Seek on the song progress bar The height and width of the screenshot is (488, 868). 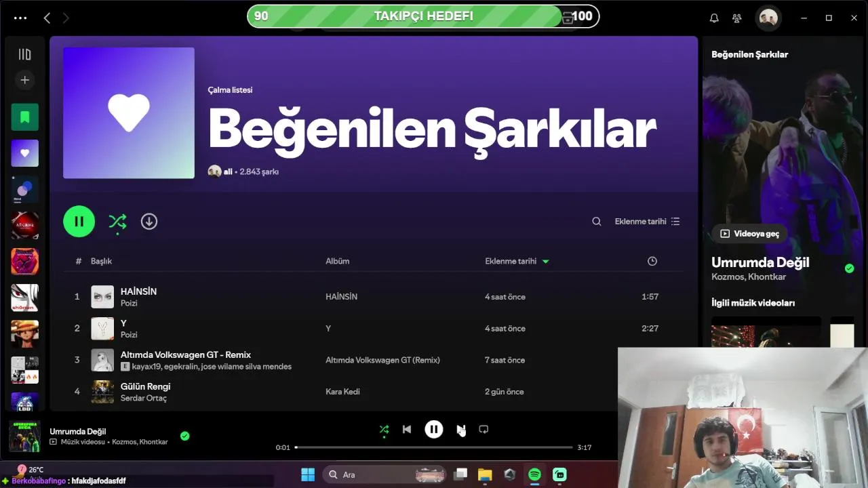pyautogui.click(x=434, y=447)
